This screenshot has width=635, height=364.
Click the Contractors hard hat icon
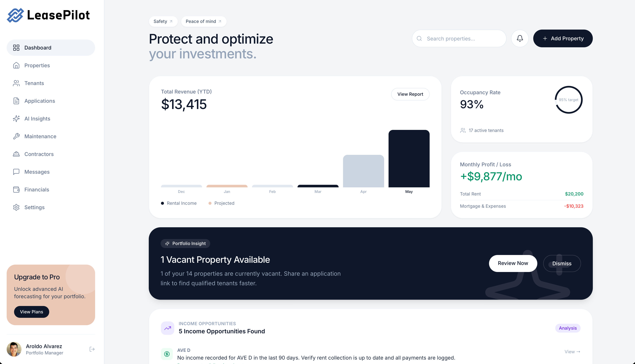(16, 154)
